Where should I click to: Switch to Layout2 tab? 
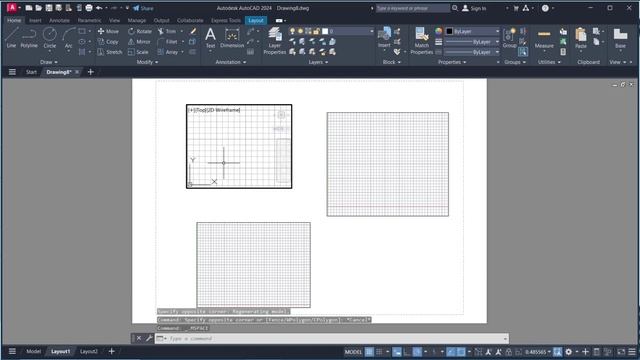pyautogui.click(x=89, y=351)
